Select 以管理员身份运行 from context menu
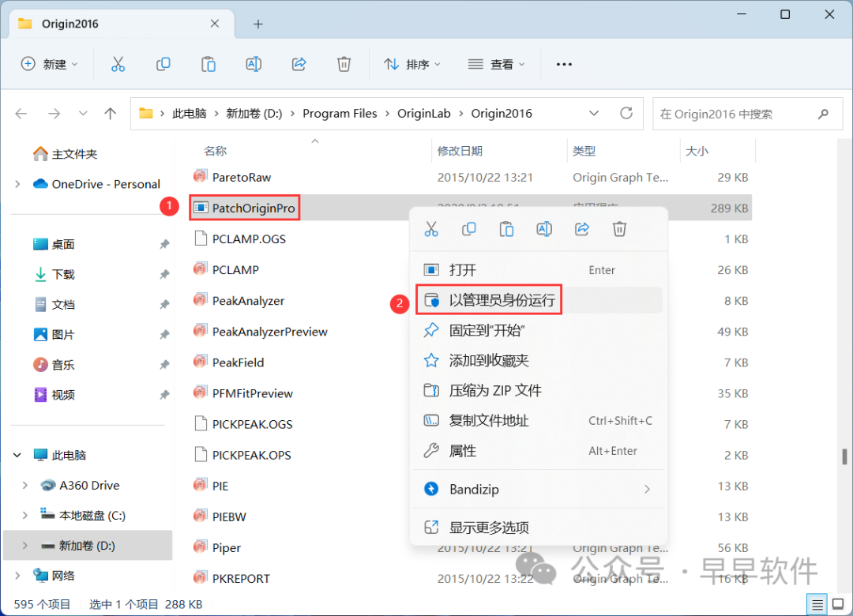This screenshot has height=616, width=853. (x=502, y=300)
